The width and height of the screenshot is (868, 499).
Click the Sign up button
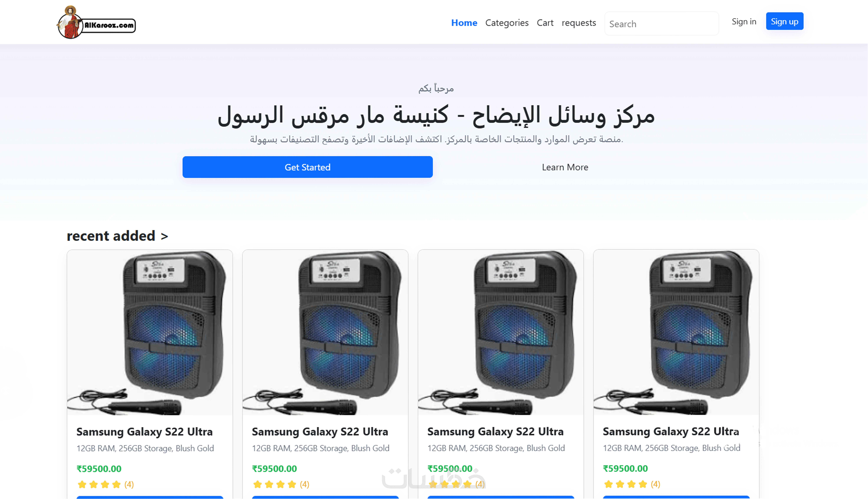[784, 21]
